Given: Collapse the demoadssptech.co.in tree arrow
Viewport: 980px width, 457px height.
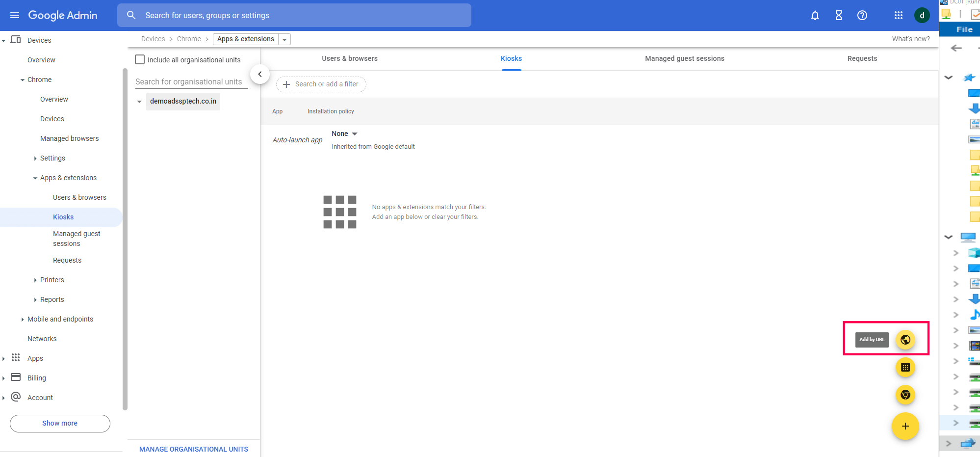Looking at the screenshot, I should pyautogui.click(x=139, y=102).
